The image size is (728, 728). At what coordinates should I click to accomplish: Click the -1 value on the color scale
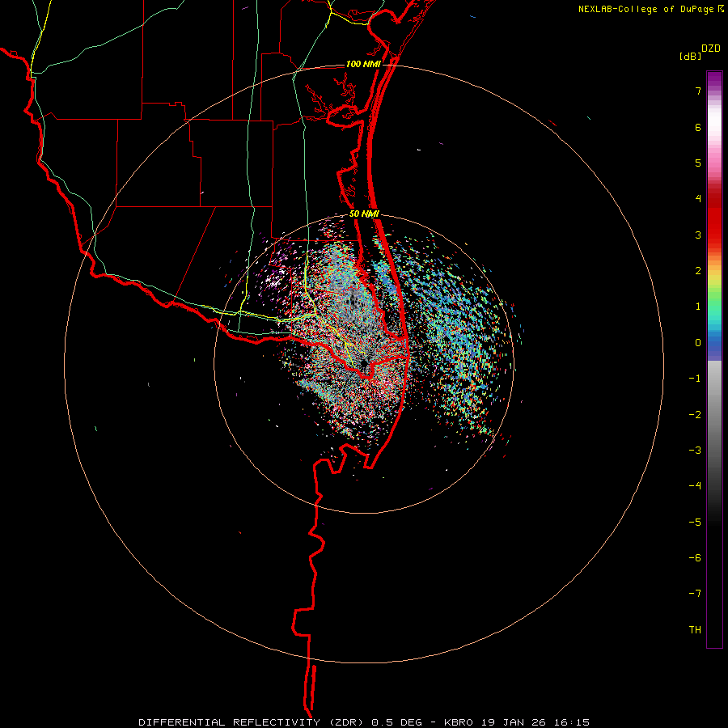pyautogui.click(x=695, y=379)
